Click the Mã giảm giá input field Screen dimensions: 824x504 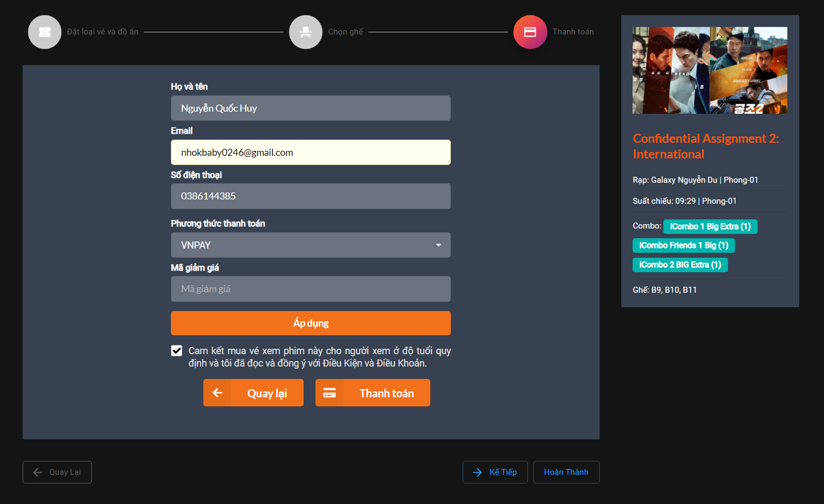pos(311,289)
